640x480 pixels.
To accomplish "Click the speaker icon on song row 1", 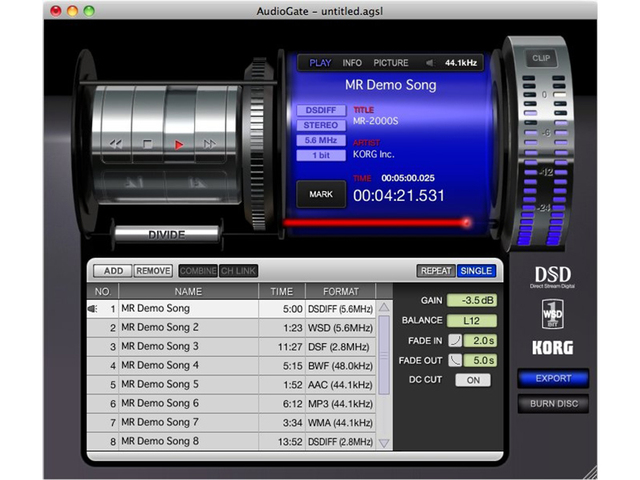I will pyautogui.click(x=93, y=309).
